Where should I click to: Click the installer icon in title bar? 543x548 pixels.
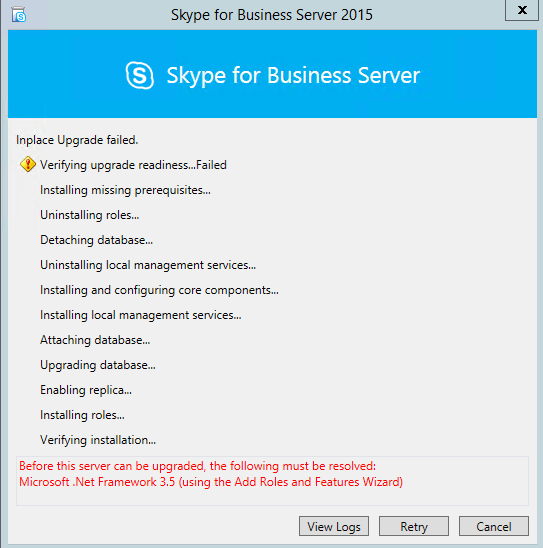(x=18, y=15)
